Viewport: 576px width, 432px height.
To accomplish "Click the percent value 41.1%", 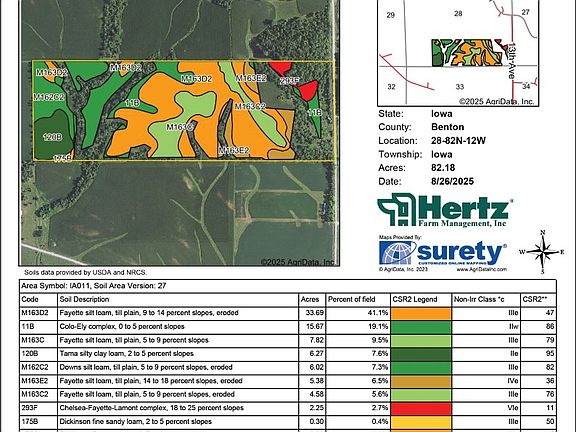I will point(378,313).
